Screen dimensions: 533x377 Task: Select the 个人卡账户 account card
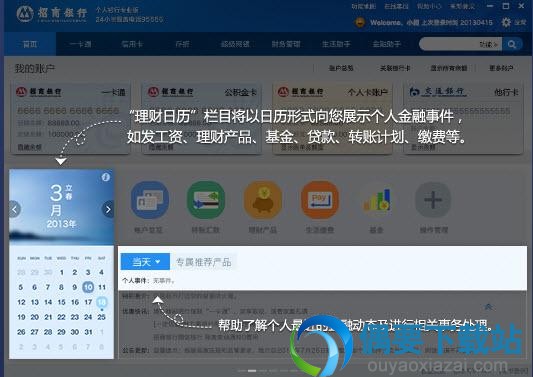(332, 118)
